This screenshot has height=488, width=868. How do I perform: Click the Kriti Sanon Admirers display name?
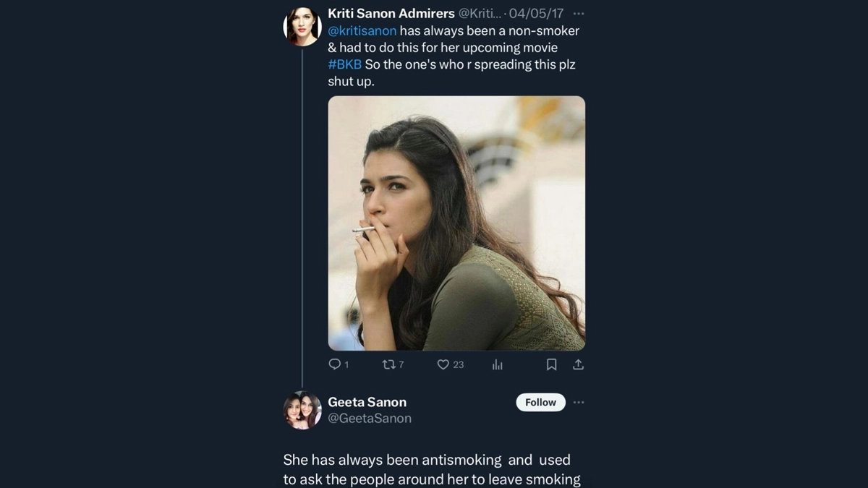pos(391,14)
